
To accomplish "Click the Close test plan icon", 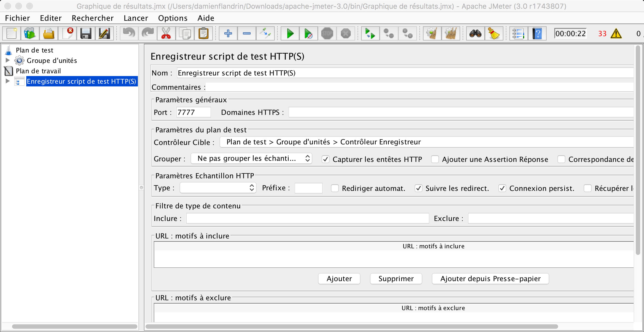I will coord(67,34).
